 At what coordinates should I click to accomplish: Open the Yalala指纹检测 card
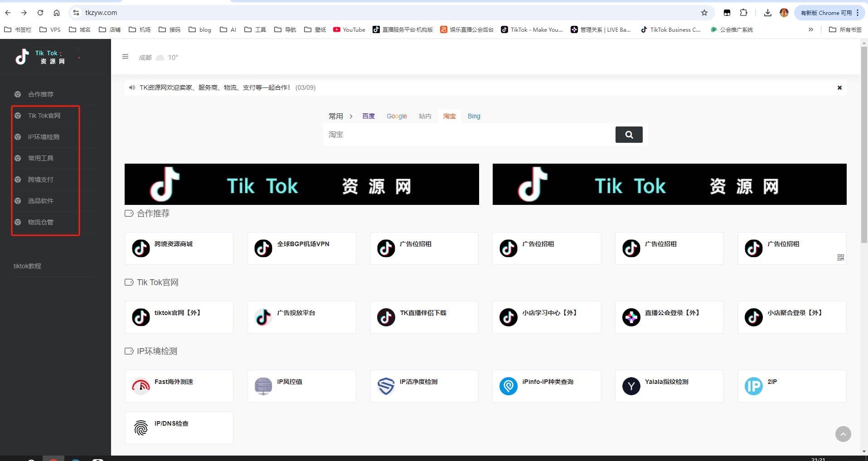tap(669, 386)
